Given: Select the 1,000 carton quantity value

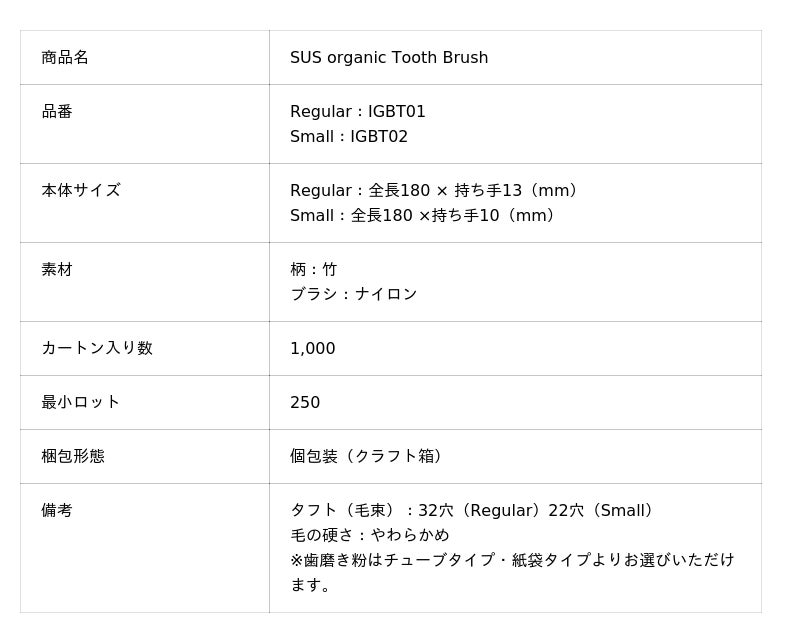Looking at the screenshot, I should pos(313,349).
